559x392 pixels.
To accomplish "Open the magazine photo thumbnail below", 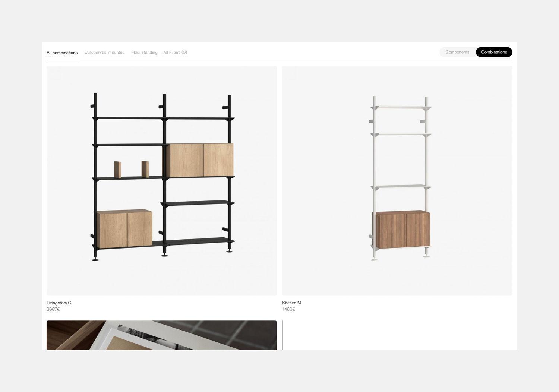I will pos(162,335).
